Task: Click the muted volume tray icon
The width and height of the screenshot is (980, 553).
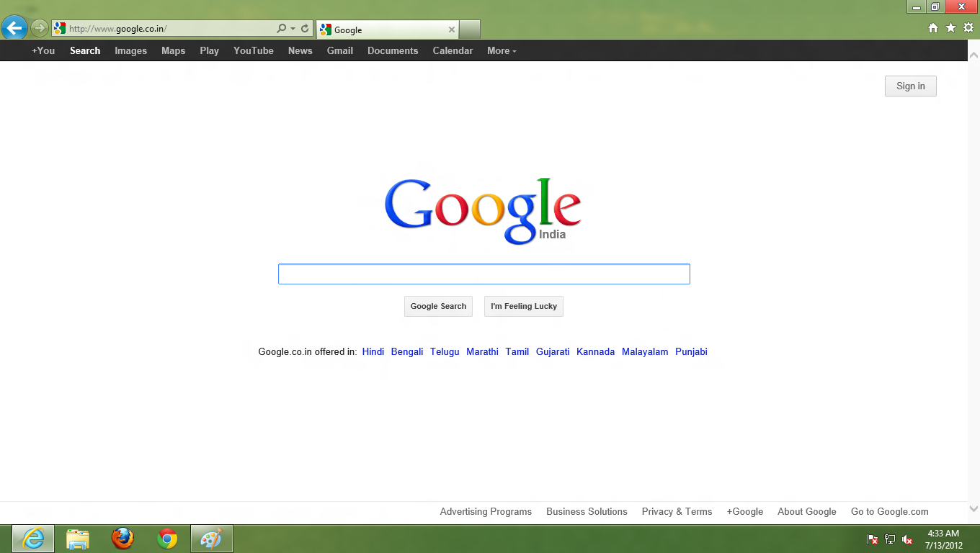Action: [907, 539]
